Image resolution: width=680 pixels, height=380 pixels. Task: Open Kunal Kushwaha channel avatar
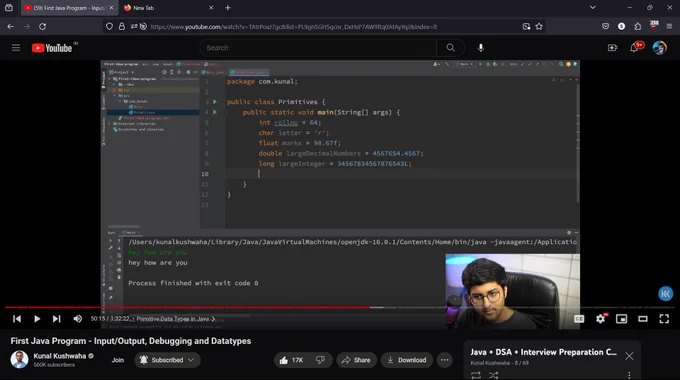(x=19, y=360)
